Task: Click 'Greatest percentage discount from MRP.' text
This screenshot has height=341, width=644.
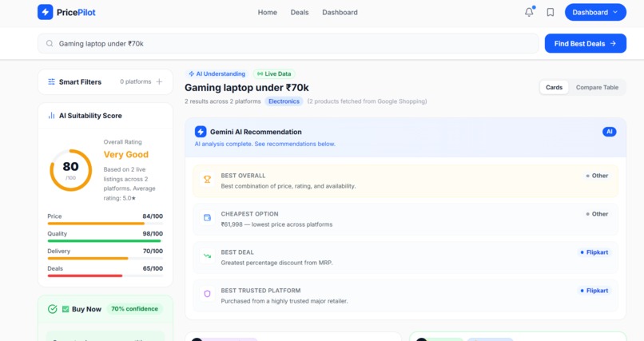Action: click(x=276, y=263)
